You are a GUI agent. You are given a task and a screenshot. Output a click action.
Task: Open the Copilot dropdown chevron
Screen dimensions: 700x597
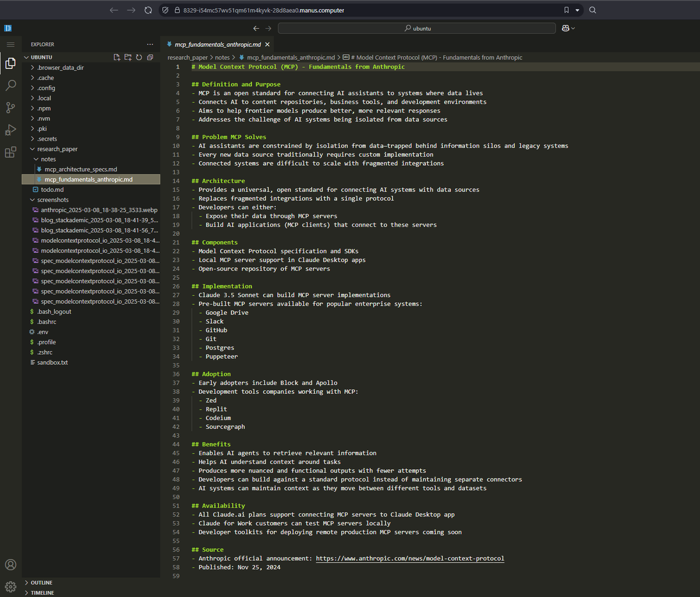(573, 28)
